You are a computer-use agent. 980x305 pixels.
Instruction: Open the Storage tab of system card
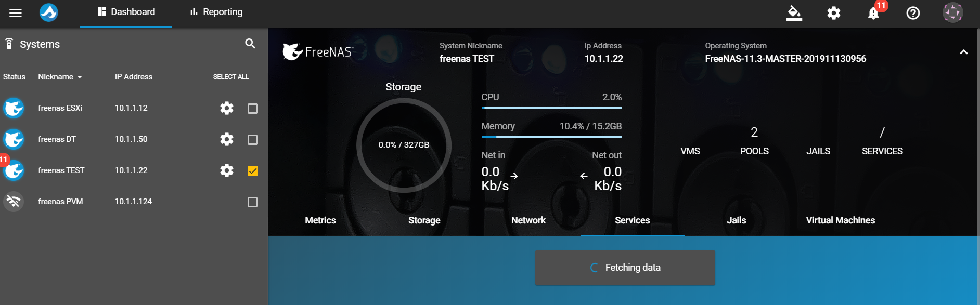[424, 220]
